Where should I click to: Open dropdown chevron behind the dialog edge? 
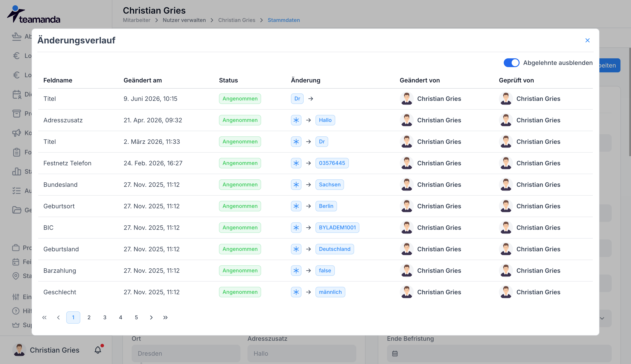[x=602, y=318]
